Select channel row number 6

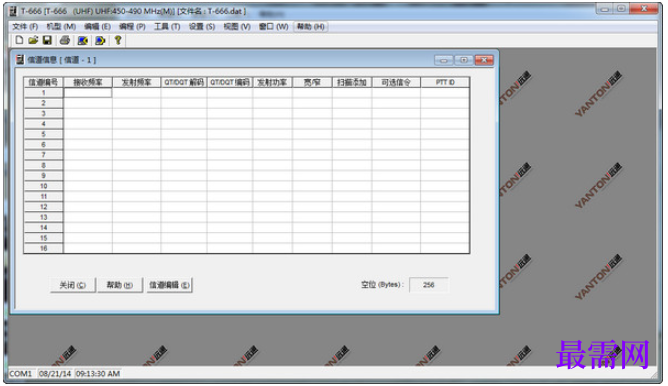43,144
